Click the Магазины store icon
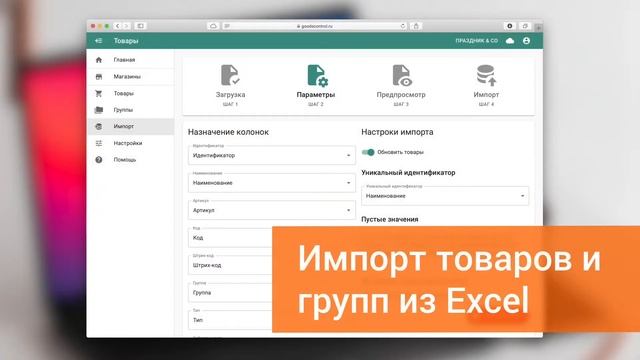640x360 pixels. [99, 77]
